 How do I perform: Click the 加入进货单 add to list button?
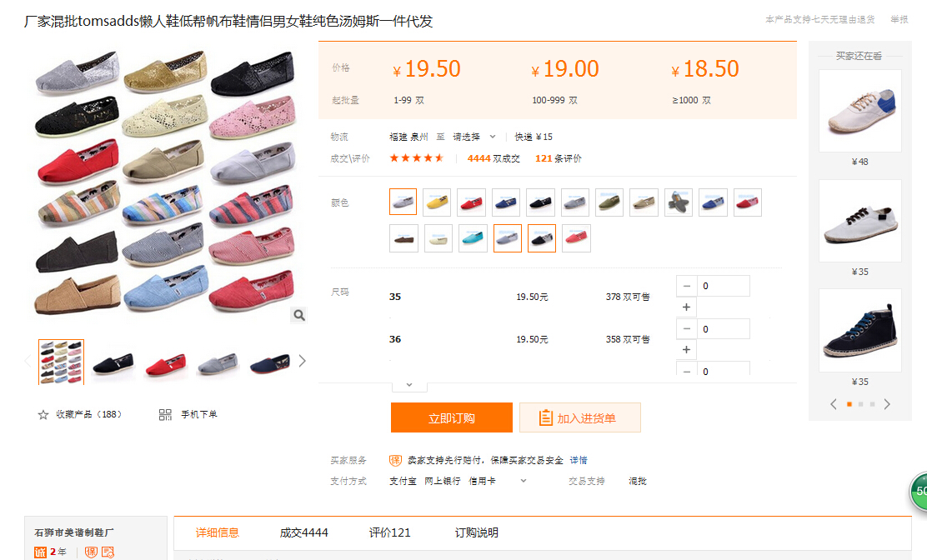click(x=579, y=417)
